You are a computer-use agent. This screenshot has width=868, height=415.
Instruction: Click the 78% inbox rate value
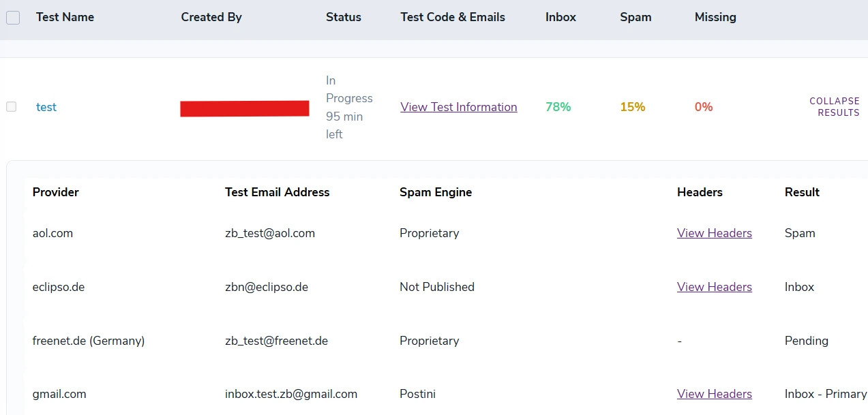click(x=558, y=107)
